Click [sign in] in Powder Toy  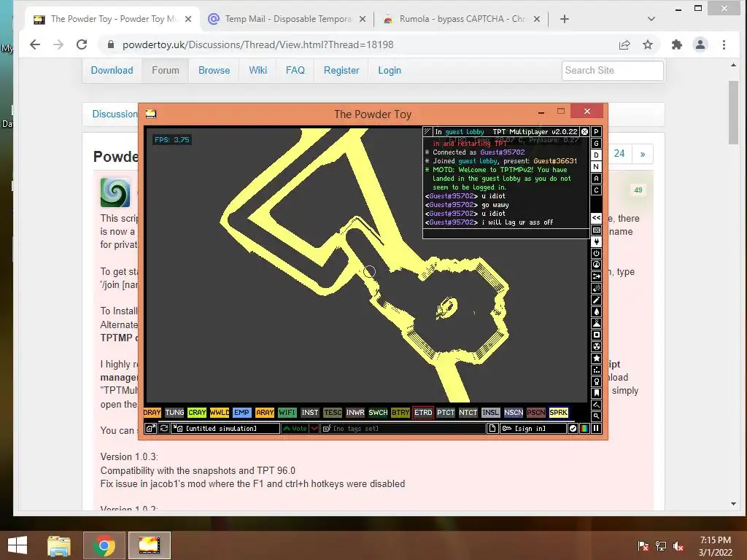coord(533,428)
